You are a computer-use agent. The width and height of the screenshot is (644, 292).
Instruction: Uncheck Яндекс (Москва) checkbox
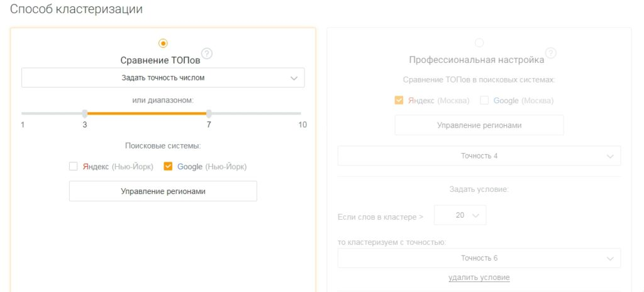click(x=399, y=100)
